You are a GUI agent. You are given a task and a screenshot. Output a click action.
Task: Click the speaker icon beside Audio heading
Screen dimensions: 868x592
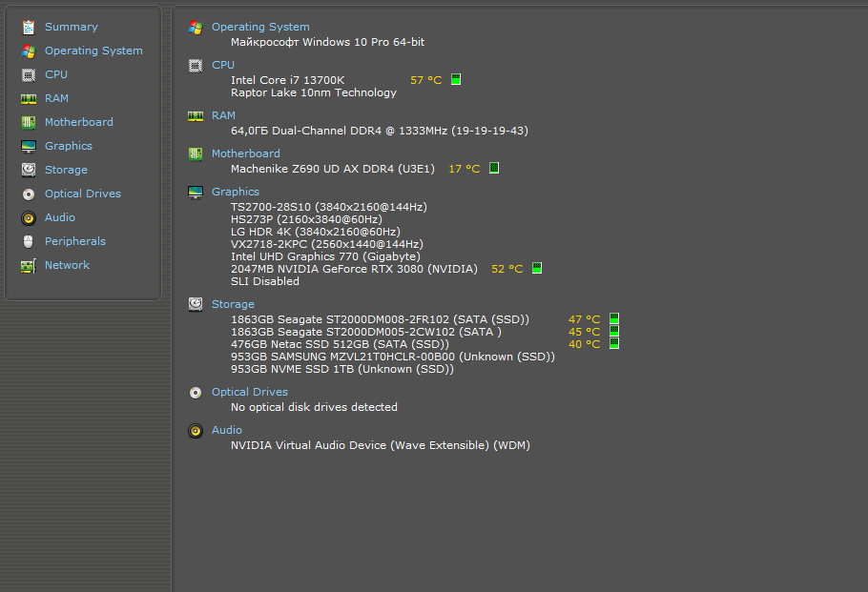(196, 431)
